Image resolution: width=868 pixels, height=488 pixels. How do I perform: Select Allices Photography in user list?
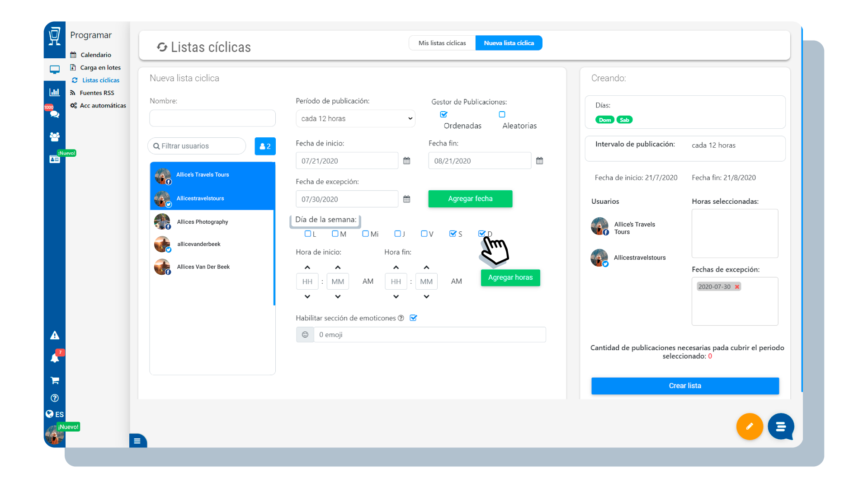(212, 222)
